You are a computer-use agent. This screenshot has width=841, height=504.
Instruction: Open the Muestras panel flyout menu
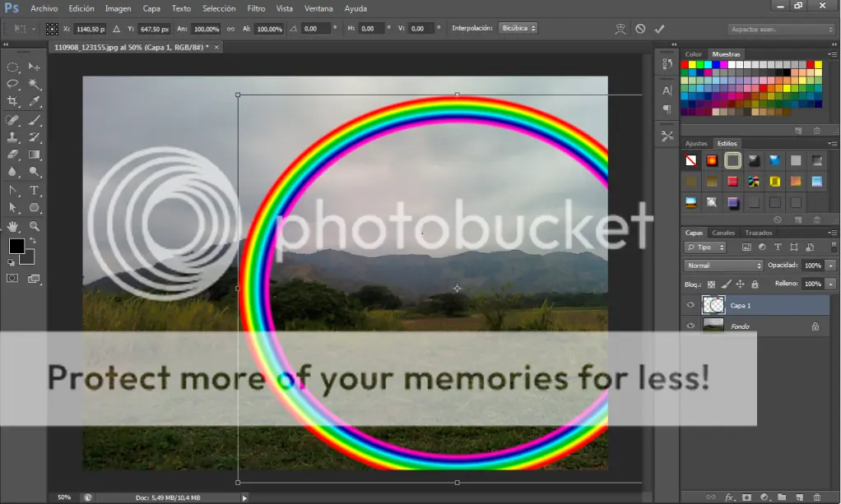[833, 54]
